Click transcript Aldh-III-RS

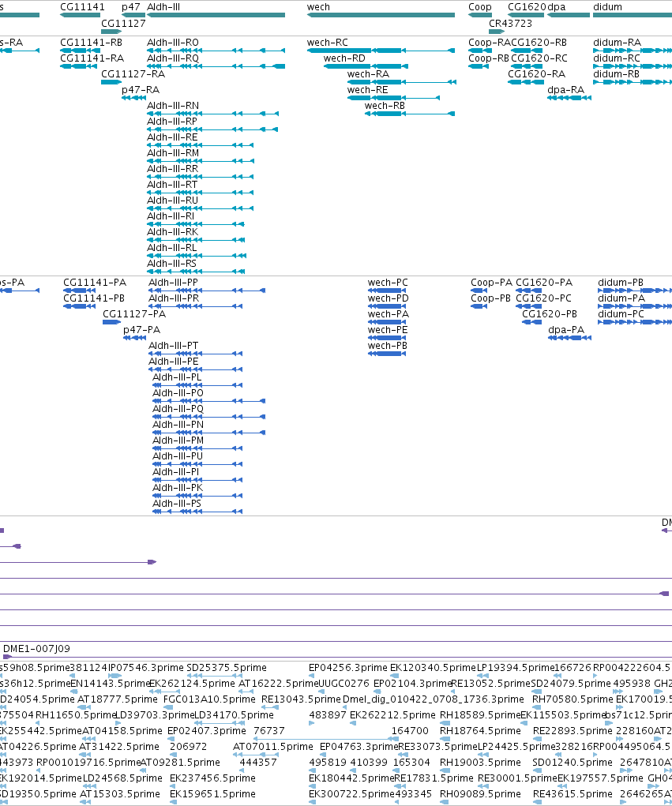[x=171, y=264]
